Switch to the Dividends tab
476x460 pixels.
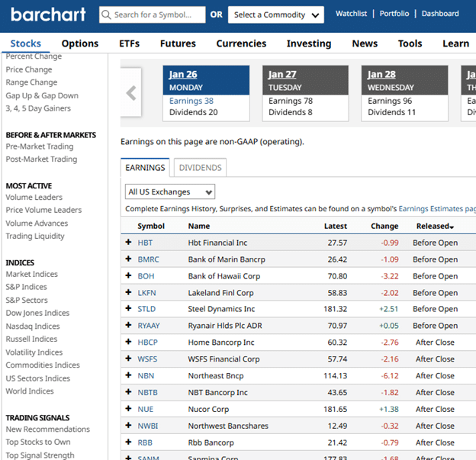point(200,168)
